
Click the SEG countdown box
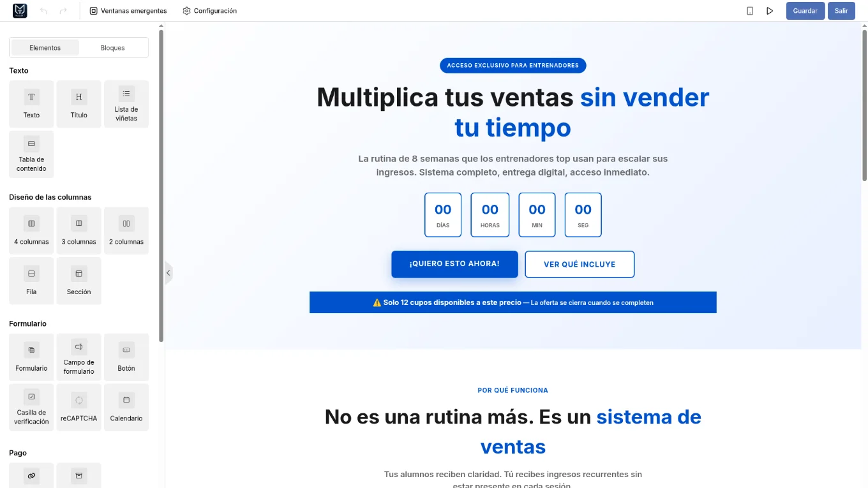[583, 215]
